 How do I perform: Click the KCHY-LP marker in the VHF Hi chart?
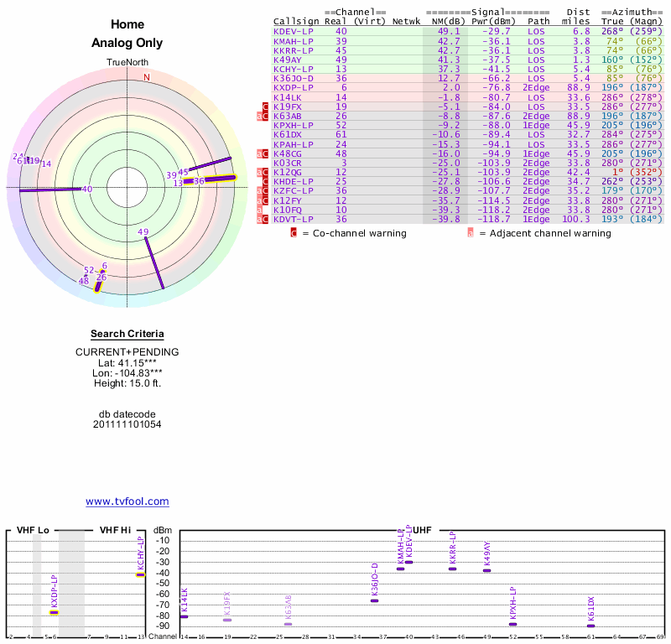(x=140, y=574)
